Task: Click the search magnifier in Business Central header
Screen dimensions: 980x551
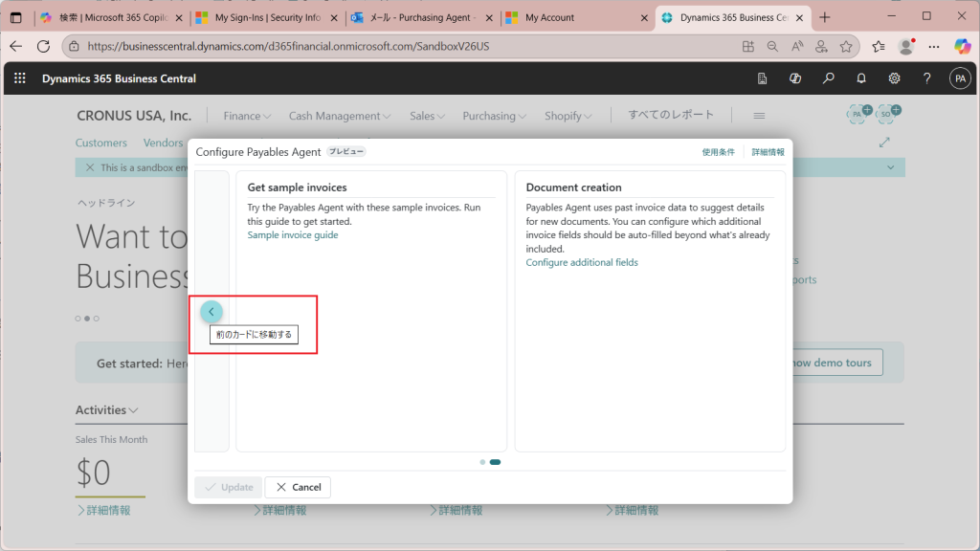Action: [x=828, y=78]
